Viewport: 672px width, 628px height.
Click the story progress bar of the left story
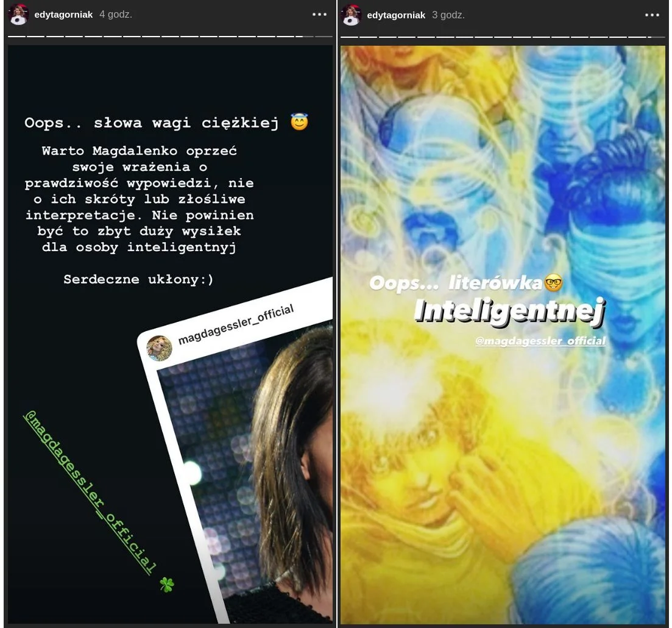pos(170,37)
